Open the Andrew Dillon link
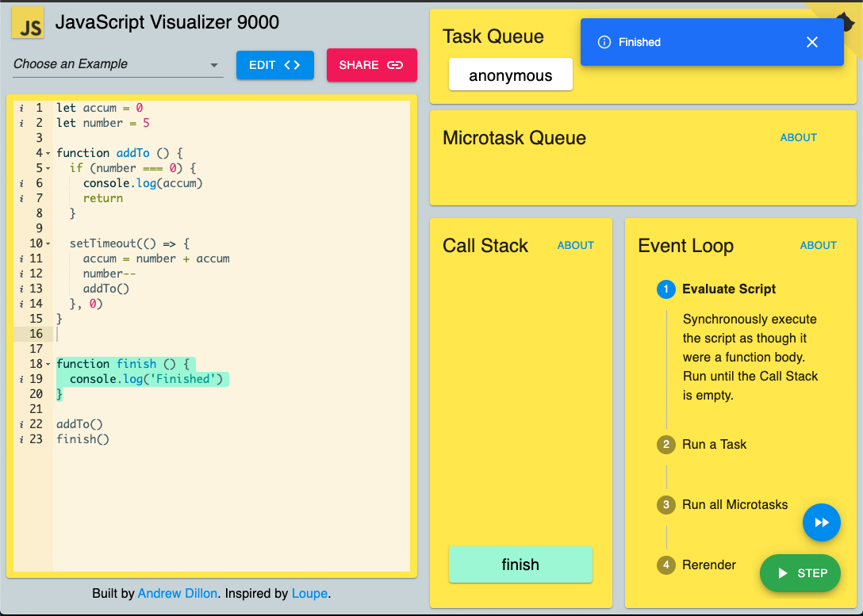 pos(177,594)
